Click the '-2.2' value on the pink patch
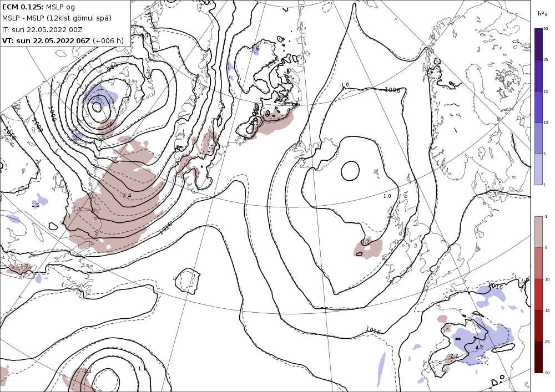 (454, 356)
